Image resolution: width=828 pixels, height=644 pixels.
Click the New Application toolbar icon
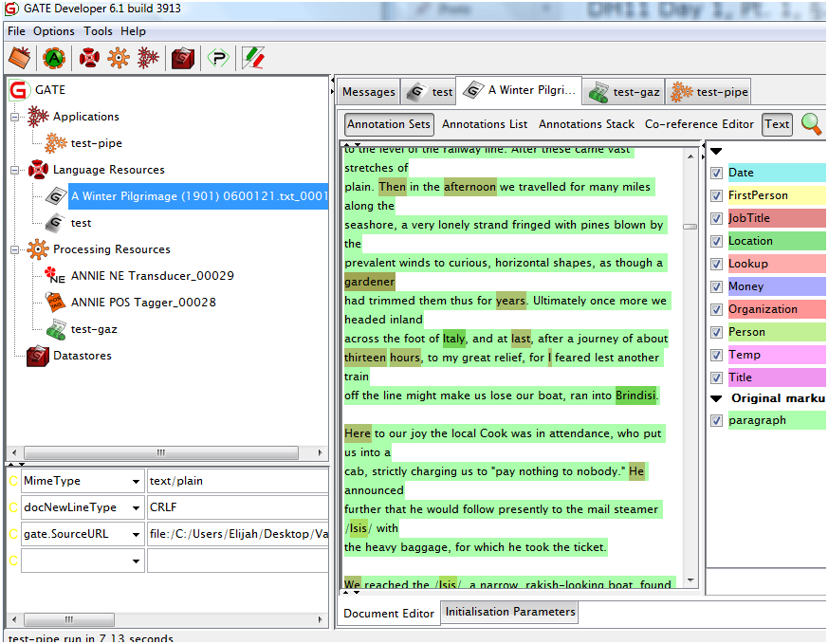coord(148,58)
